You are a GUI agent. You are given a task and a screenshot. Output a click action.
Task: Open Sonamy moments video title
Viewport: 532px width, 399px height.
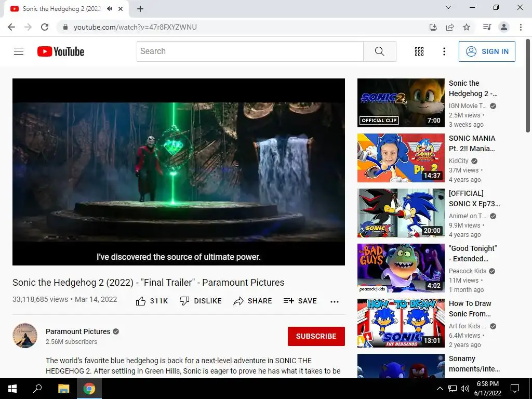tap(474, 364)
